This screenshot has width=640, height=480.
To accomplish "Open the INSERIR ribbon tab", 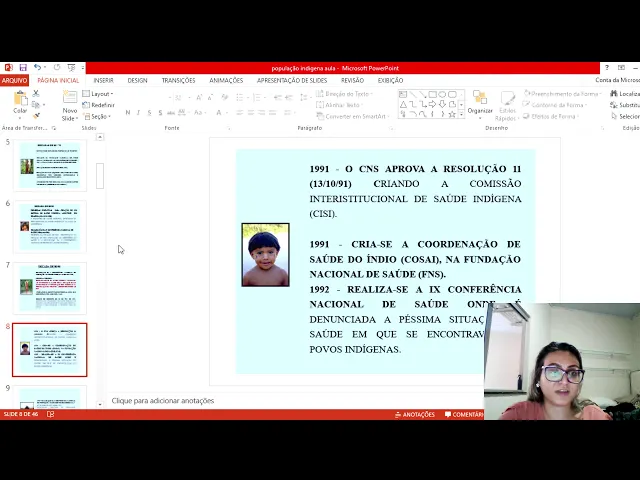I will (x=103, y=80).
